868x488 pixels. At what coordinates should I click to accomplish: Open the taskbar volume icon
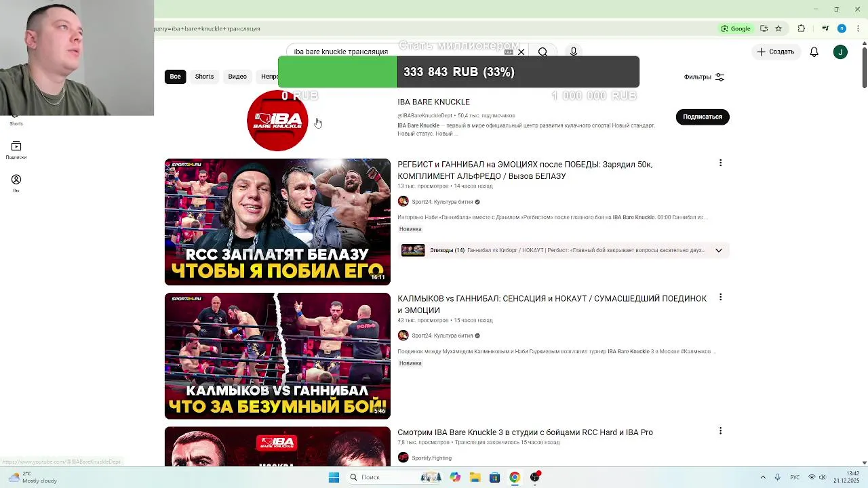tap(823, 477)
